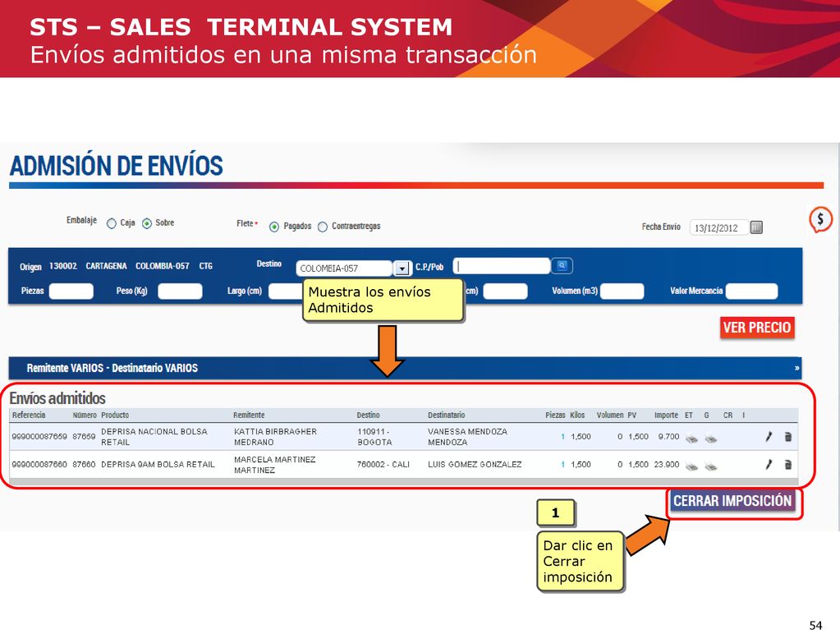
Task: Click the VER PRECIO button
Action: [757, 328]
